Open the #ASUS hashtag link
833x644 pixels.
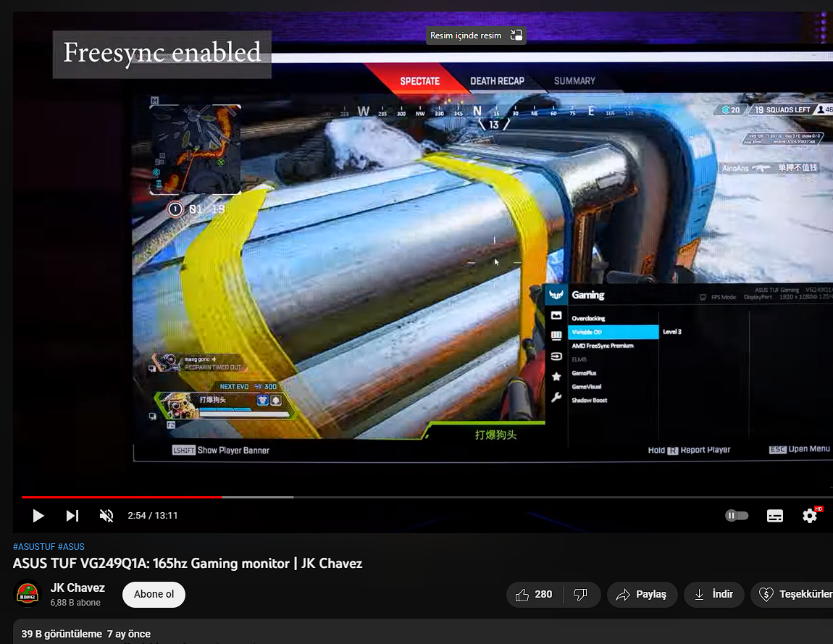tap(71, 547)
